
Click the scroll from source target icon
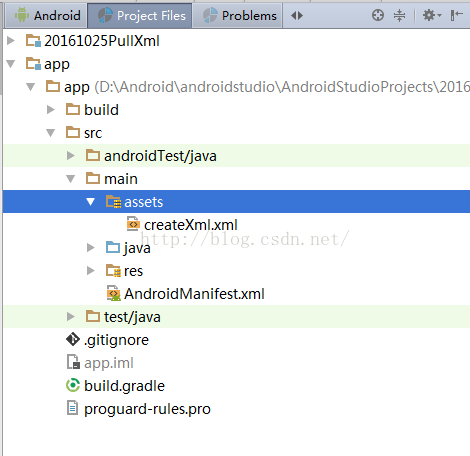(x=378, y=15)
